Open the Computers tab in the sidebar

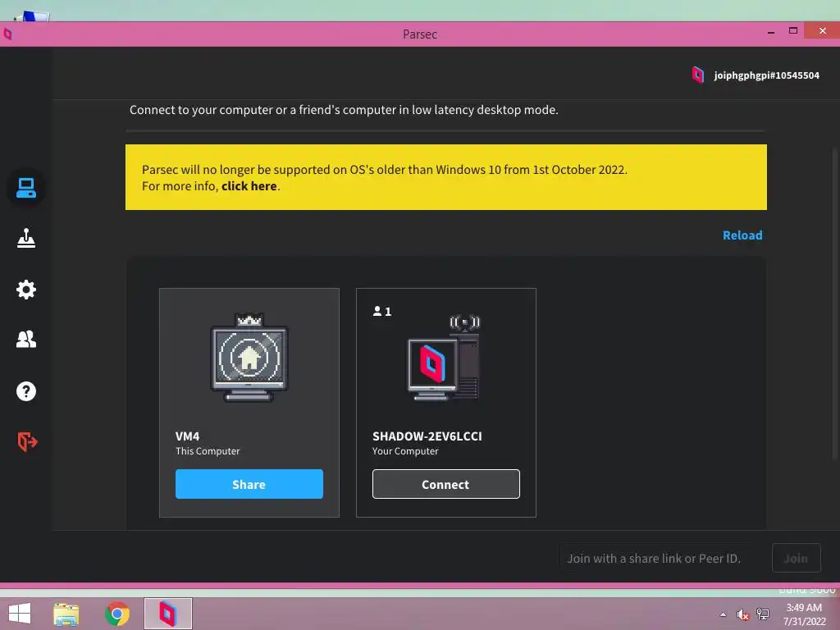click(x=25, y=188)
